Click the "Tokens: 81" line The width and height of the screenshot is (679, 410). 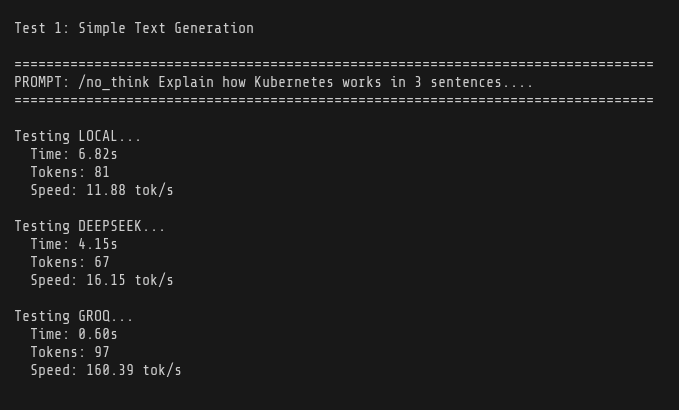[x=70, y=172]
